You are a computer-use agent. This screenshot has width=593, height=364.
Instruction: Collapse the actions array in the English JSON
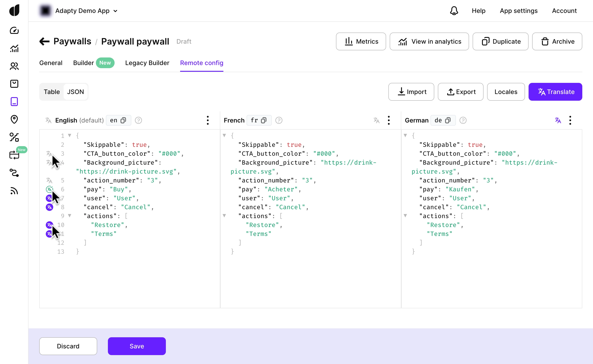tap(70, 216)
